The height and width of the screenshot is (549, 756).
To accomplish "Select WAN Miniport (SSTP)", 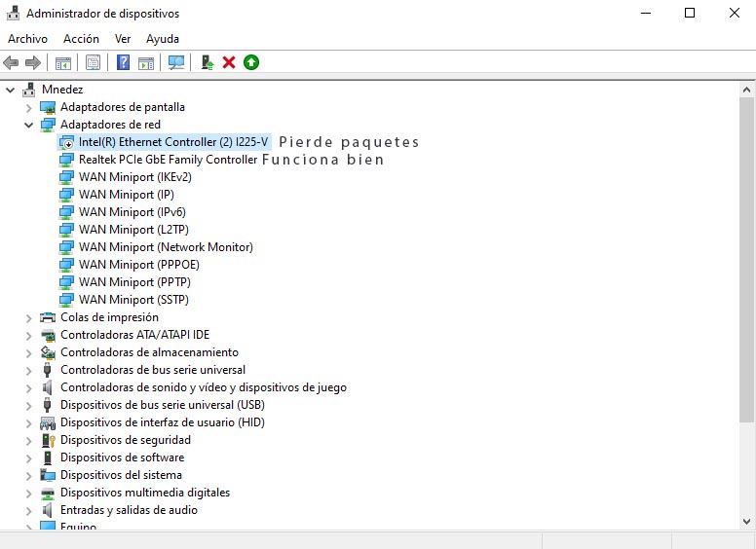I will [133, 300].
